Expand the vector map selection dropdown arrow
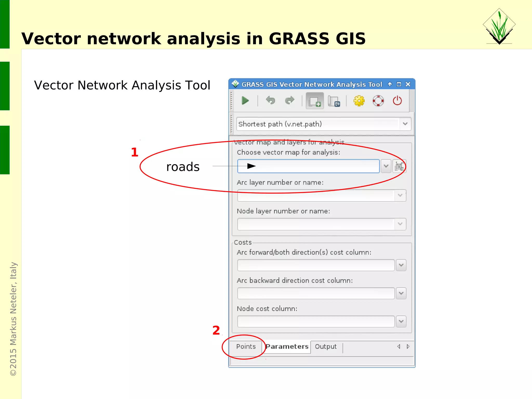532x399 pixels. pos(386,166)
